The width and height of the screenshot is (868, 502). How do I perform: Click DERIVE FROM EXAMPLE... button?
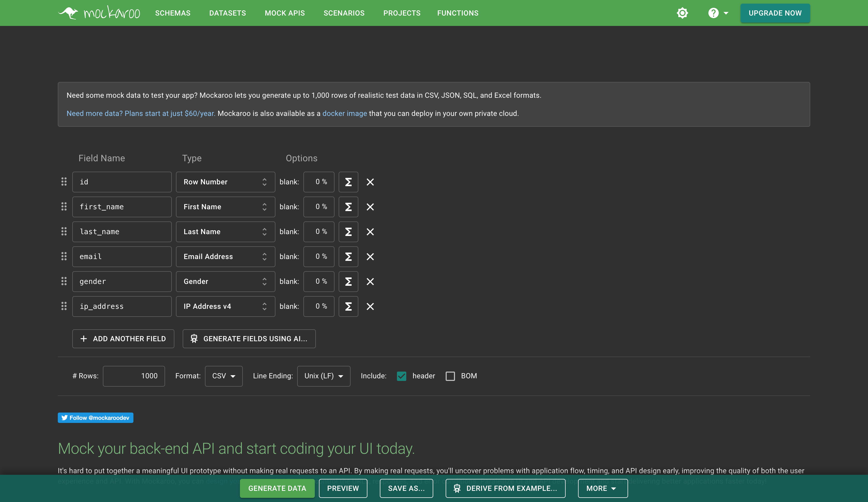pos(505,488)
